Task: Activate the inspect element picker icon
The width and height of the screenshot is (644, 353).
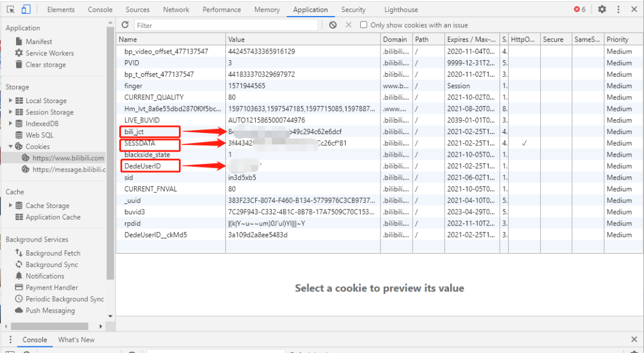Action: (x=11, y=10)
